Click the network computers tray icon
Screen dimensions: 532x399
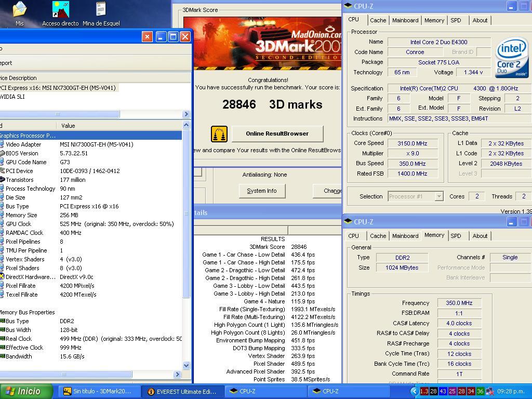[x=489, y=391]
